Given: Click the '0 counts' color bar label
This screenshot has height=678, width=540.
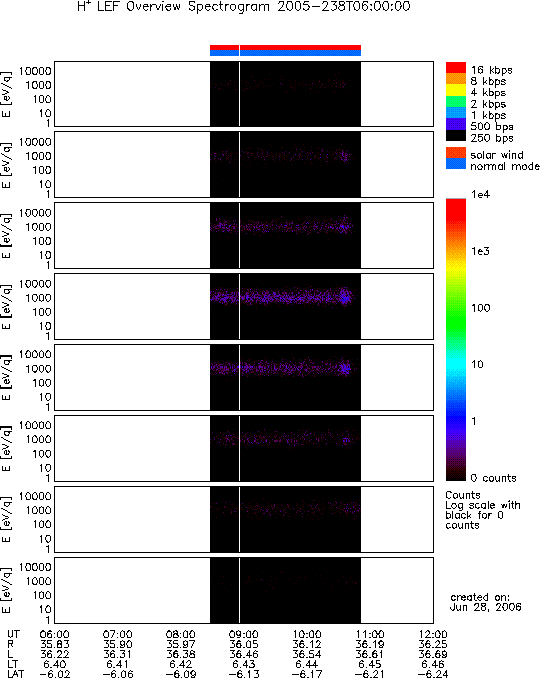Looking at the screenshot, I should coord(493,478).
